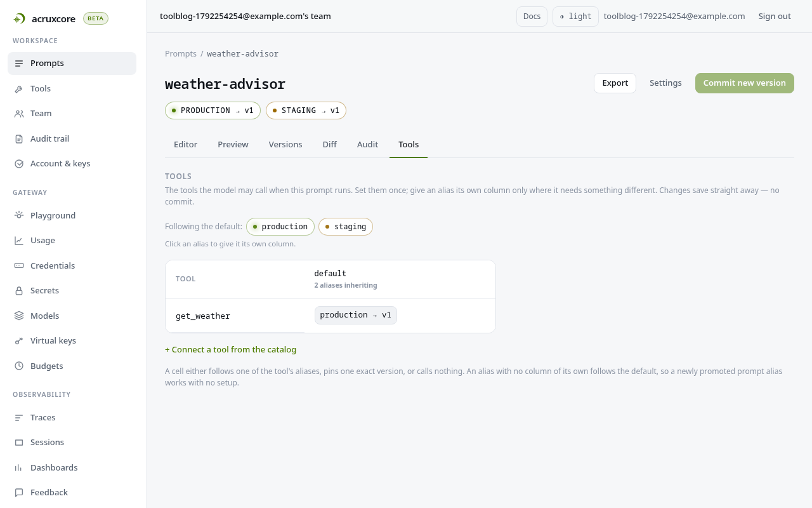The height and width of the screenshot is (508, 812).
Task: Switch to the Preview tab
Action: click(x=233, y=145)
